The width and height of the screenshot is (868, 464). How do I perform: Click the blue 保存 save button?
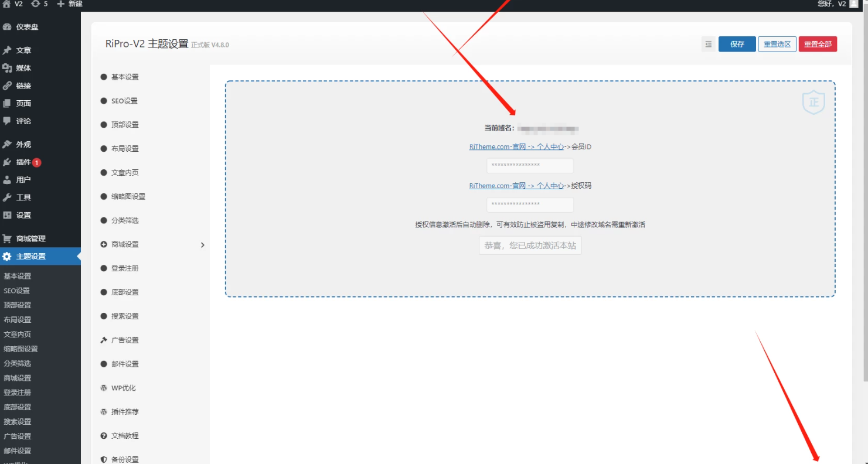click(737, 44)
